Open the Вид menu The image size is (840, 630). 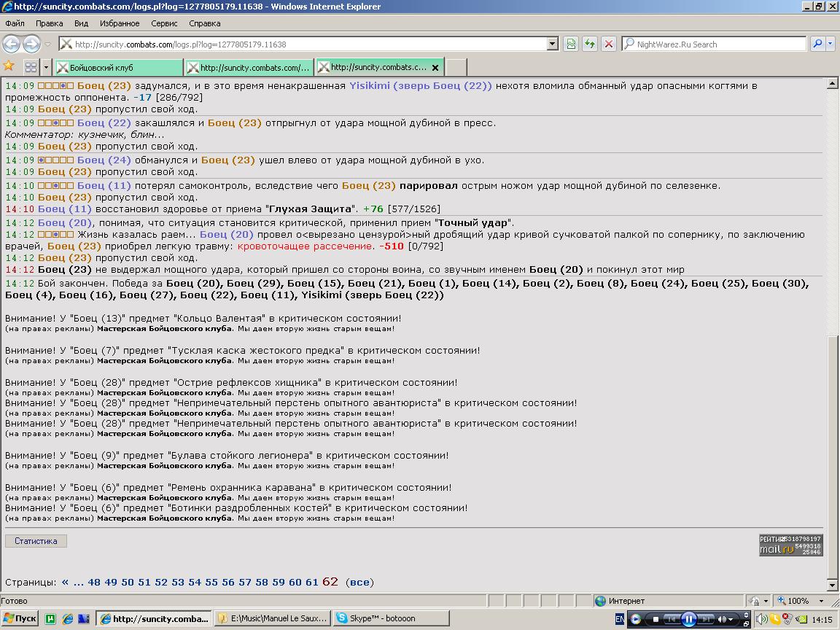pos(82,23)
